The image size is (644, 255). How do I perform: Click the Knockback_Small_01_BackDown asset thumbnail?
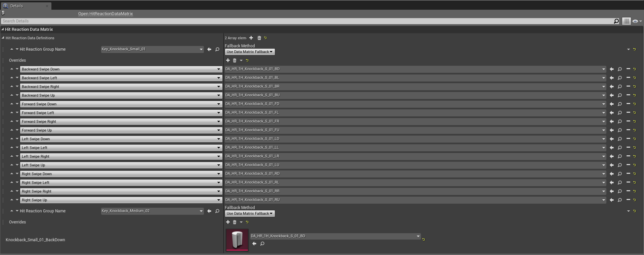pyautogui.click(x=237, y=240)
